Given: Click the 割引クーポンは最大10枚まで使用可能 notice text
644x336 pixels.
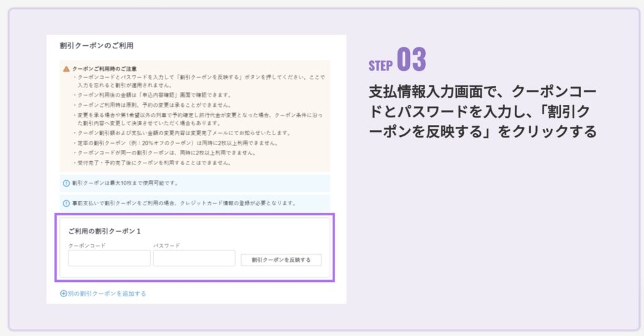Looking at the screenshot, I should pyautogui.click(x=125, y=183).
